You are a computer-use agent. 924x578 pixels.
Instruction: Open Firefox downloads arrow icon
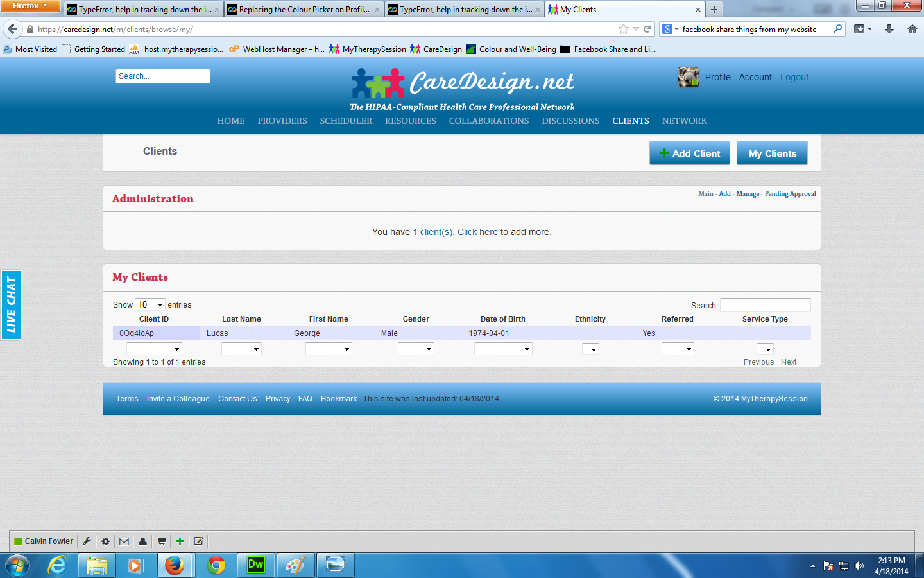click(889, 29)
